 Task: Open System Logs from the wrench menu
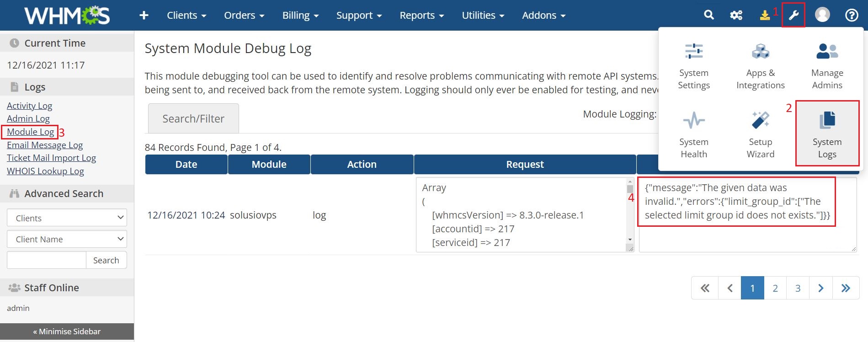click(827, 134)
